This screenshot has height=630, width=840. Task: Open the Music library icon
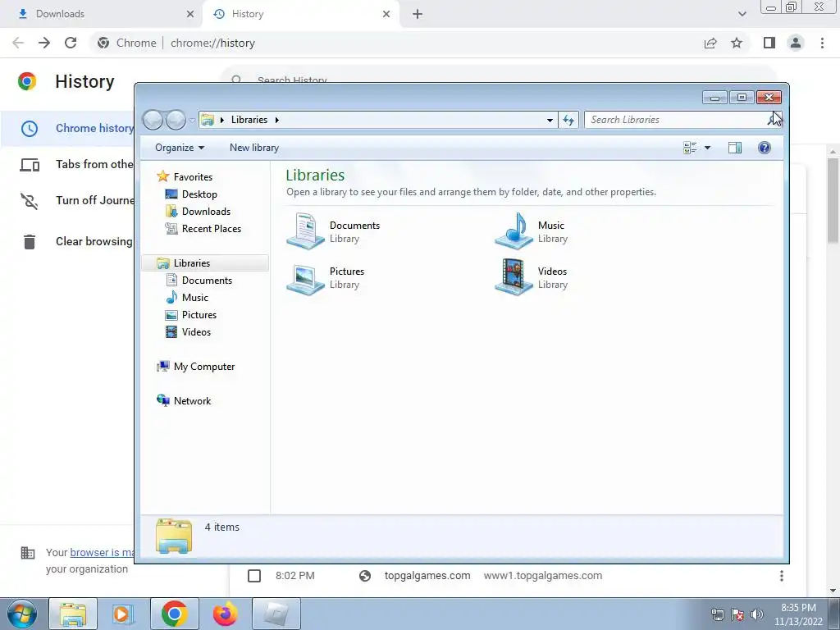point(514,231)
